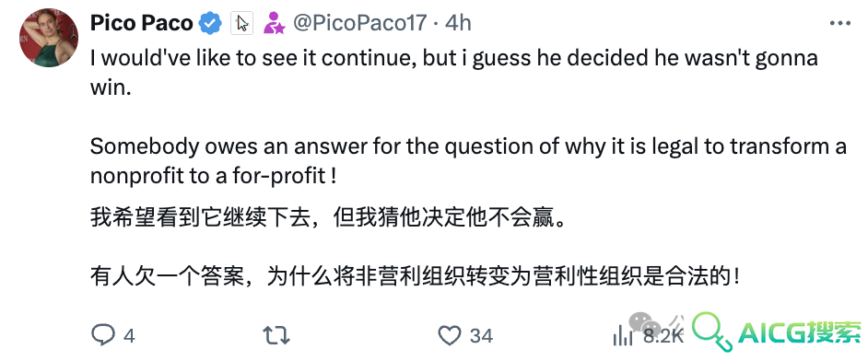Click the Chinese translation line beginning 有人欠一个答案
This screenshot has width=868, height=361.
[415, 276]
